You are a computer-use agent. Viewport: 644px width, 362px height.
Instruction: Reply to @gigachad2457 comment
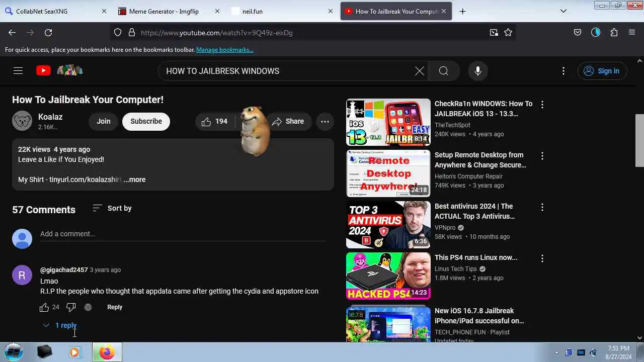[x=115, y=307]
